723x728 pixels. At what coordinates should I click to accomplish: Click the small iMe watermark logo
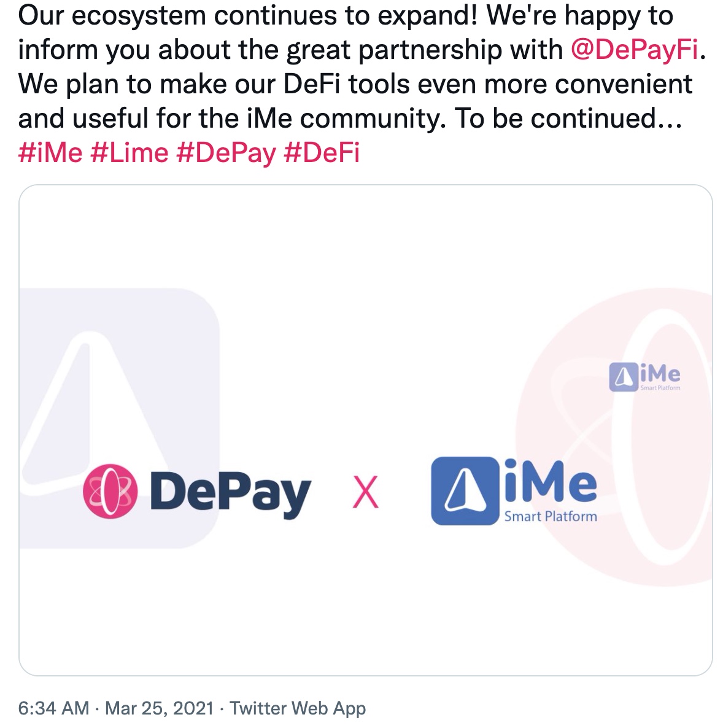pyautogui.click(x=644, y=376)
